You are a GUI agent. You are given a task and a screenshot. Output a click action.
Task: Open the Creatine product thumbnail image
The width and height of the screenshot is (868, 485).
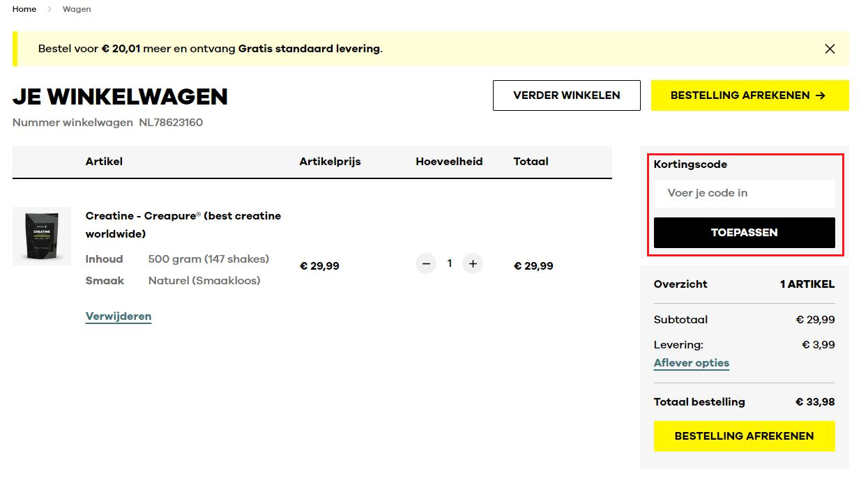pyautogui.click(x=42, y=236)
